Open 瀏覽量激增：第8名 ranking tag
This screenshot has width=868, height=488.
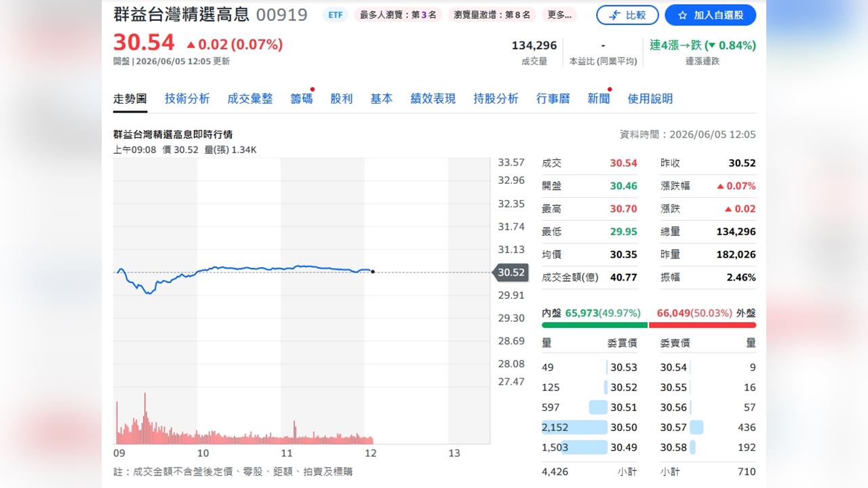[492, 15]
